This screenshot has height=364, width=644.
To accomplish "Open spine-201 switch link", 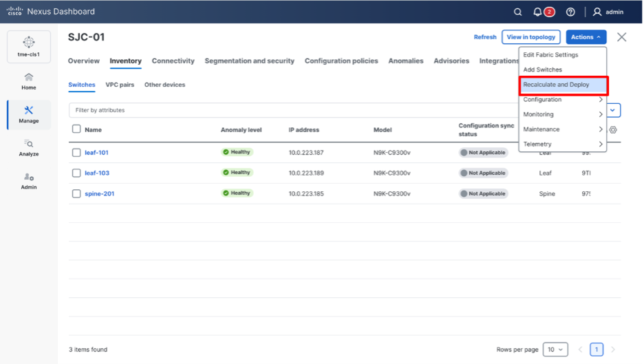I will click(99, 193).
